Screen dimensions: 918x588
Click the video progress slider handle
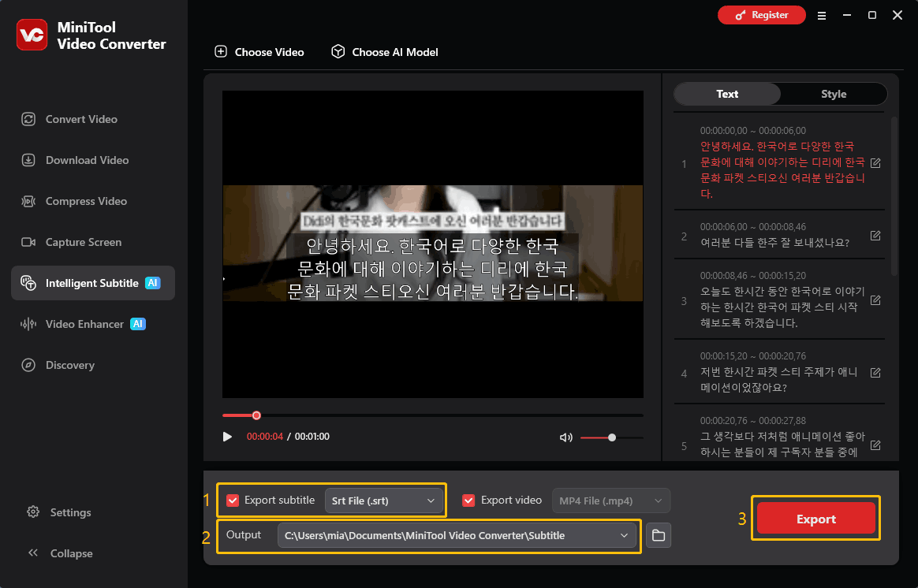[x=256, y=415]
